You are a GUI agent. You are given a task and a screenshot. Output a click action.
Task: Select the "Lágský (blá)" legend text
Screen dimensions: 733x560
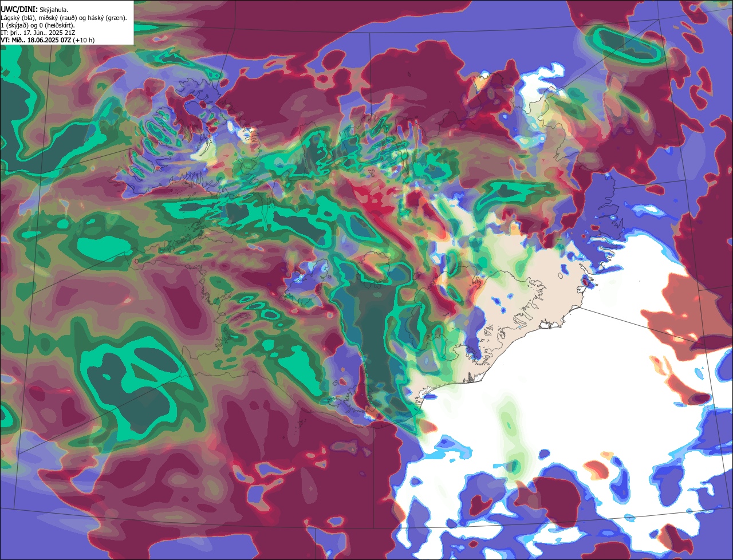(17, 18)
